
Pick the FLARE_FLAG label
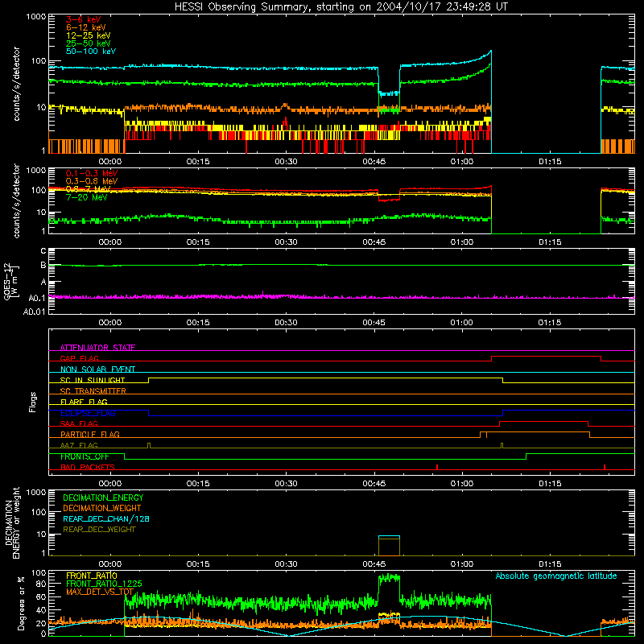pyautogui.click(x=84, y=402)
